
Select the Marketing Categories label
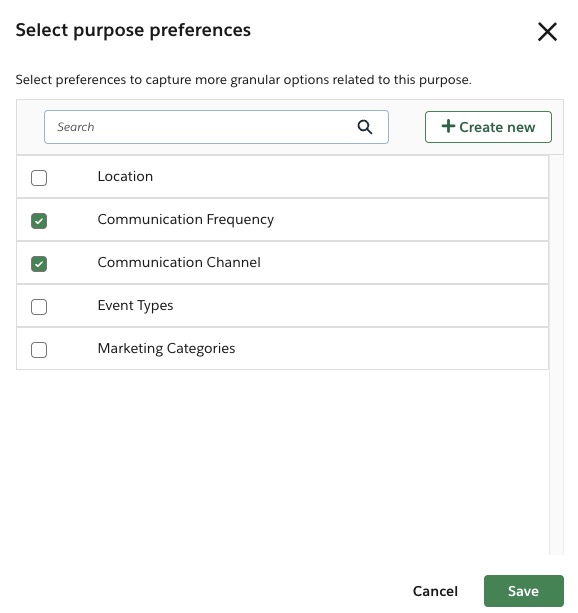pyautogui.click(x=167, y=349)
